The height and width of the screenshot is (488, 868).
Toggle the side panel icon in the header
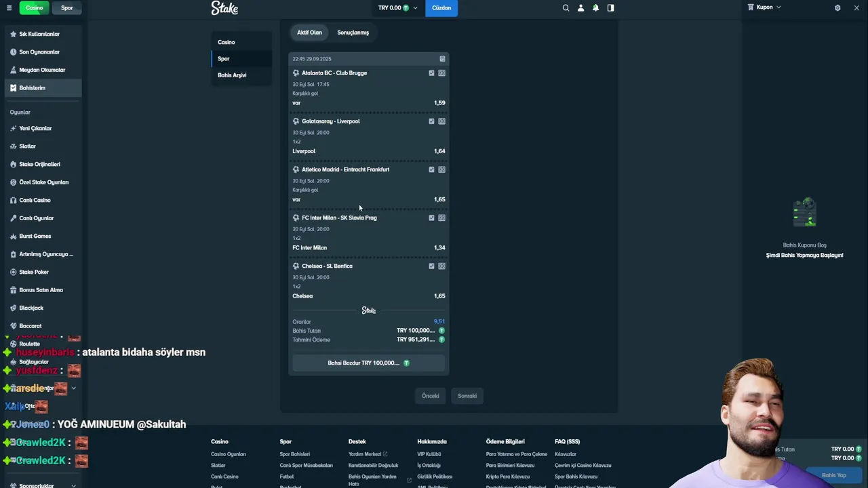(610, 8)
